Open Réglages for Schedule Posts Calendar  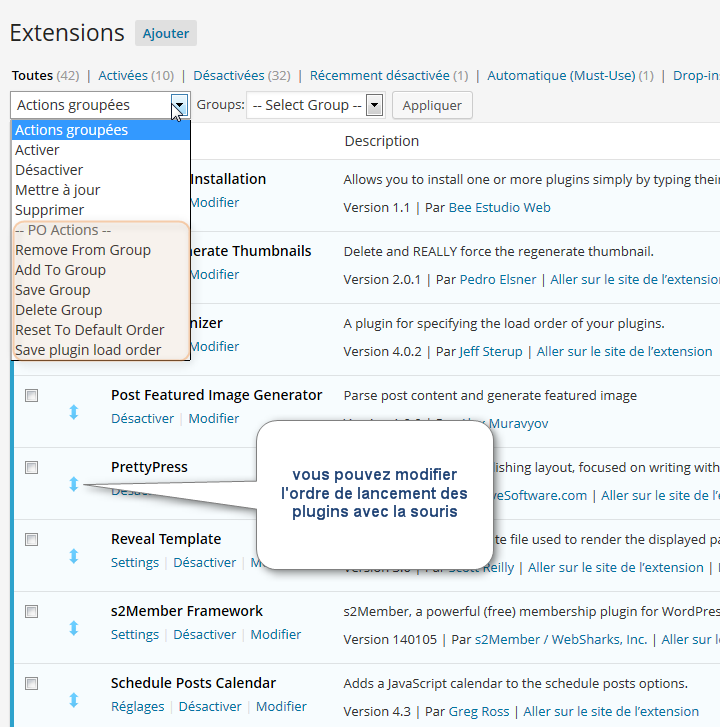[137, 706]
